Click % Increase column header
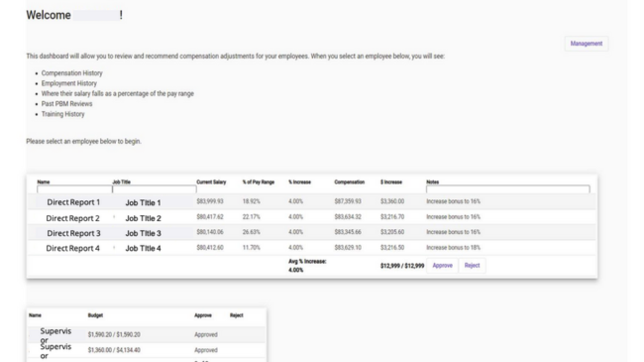This screenshot has width=644, height=362. pyautogui.click(x=299, y=181)
